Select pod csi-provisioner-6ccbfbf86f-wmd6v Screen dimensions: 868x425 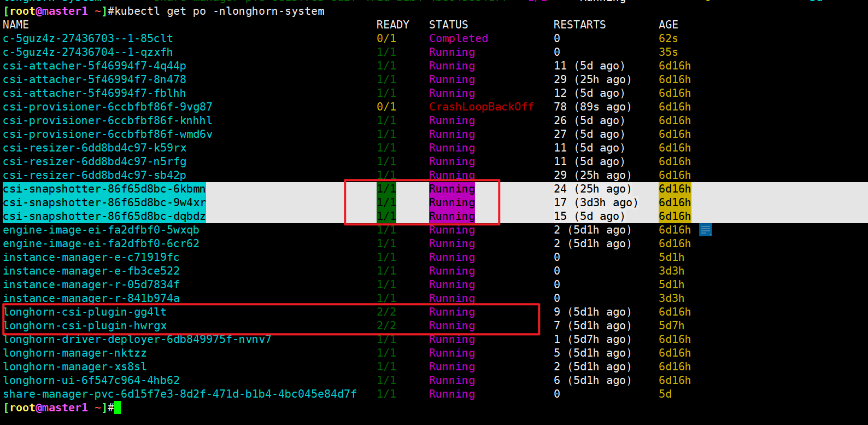point(108,134)
